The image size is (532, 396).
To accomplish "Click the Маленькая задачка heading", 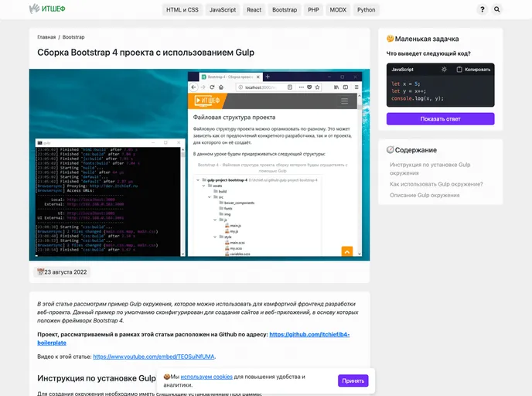I will [x=427, y=39].
